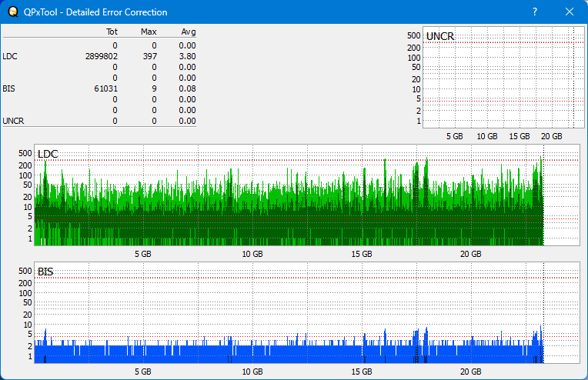Click the QPxTool app icon in title bar
Viewport: 588px width, 380px height.
pyautogui.click(x=13, y=12)
